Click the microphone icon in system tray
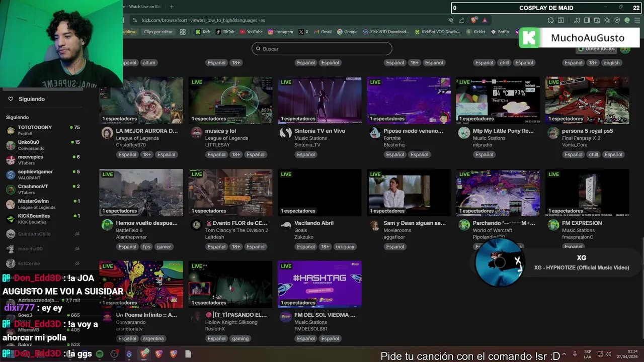644x362 pixels. [x=575, y=354]
